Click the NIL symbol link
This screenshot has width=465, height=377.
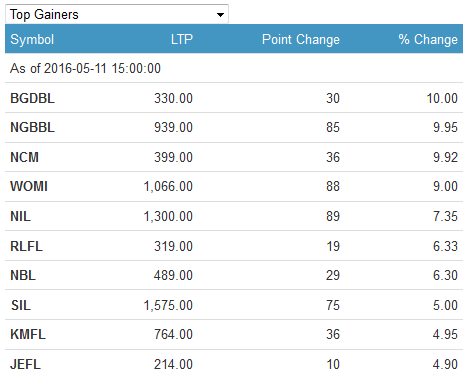pos(20,216)
